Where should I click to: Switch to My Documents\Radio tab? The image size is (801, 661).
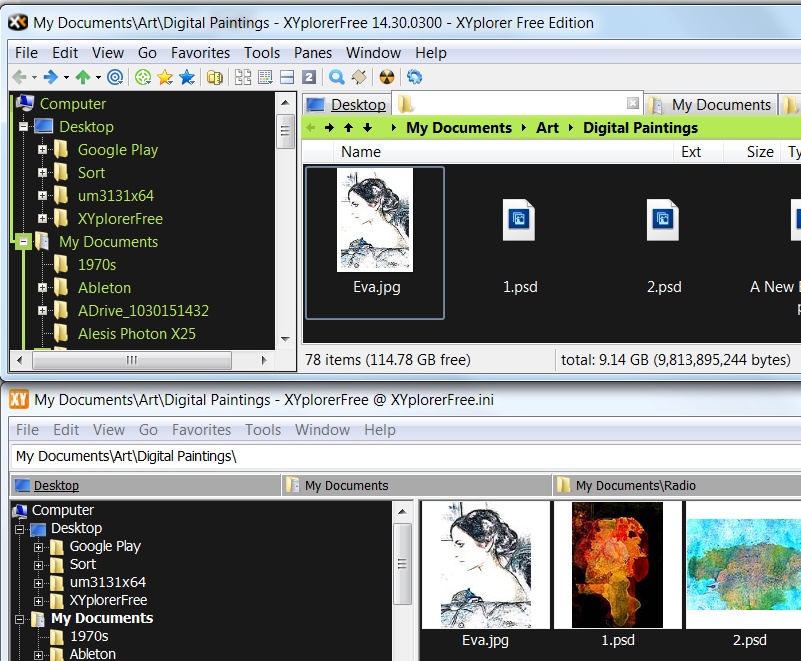pyautogui.click(x=635, y=485)
